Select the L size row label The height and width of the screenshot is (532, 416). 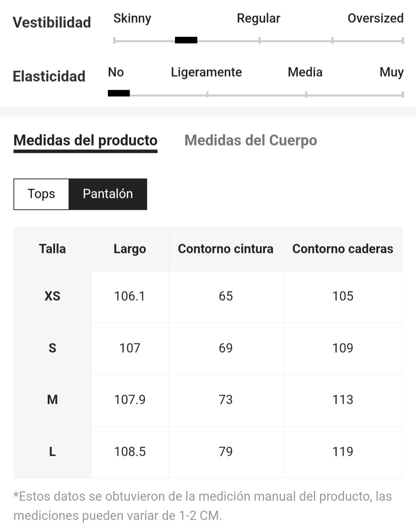(52, 452)
